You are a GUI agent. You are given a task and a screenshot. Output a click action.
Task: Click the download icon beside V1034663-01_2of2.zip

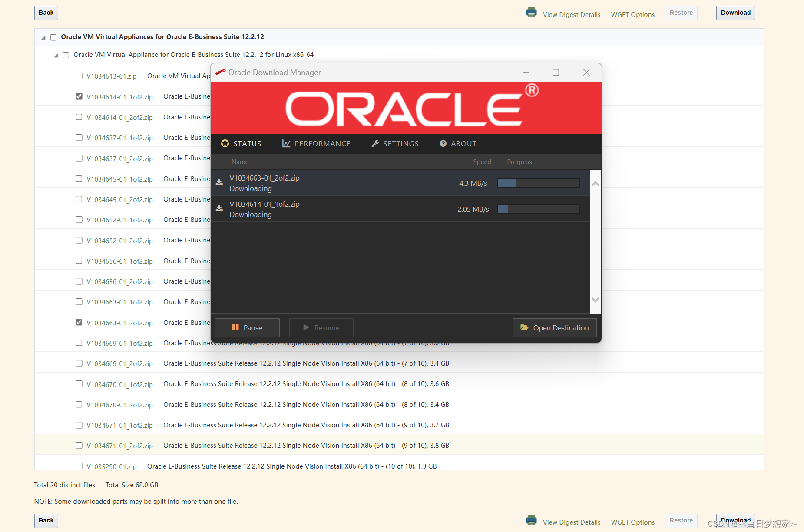point(219,182)
